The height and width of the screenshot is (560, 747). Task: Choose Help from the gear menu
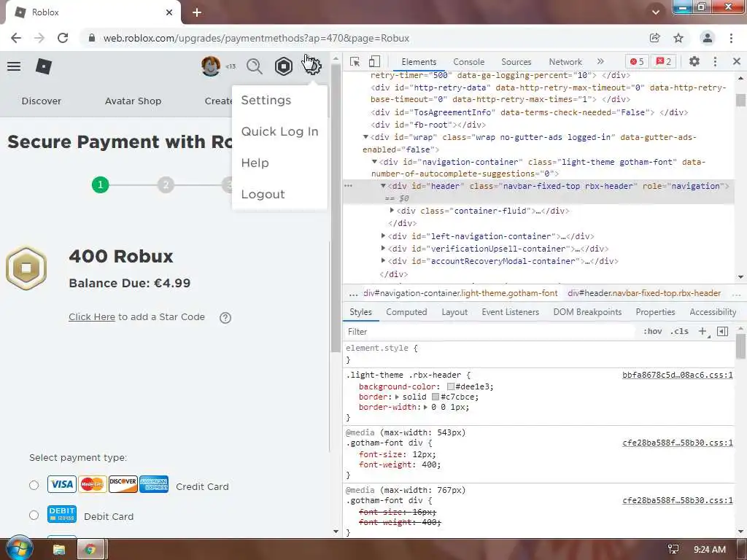point(255,163)
